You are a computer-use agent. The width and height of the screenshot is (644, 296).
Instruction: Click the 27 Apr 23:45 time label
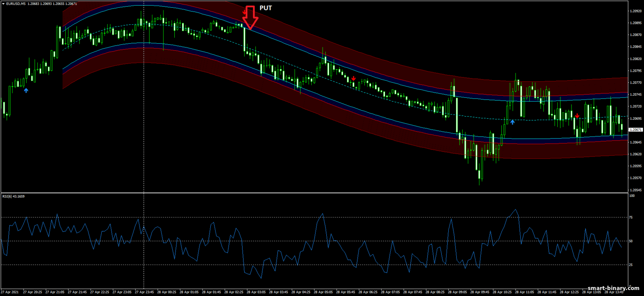[143, 292]
